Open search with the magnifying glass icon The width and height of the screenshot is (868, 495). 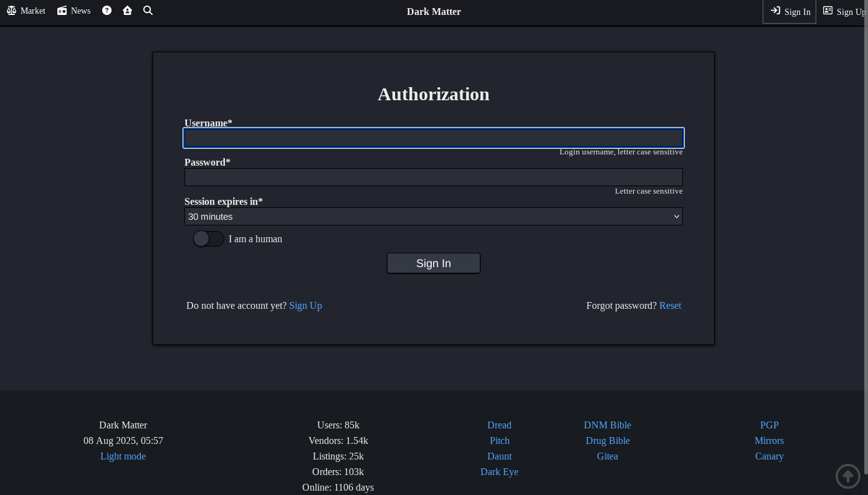[x=148, y=11]
